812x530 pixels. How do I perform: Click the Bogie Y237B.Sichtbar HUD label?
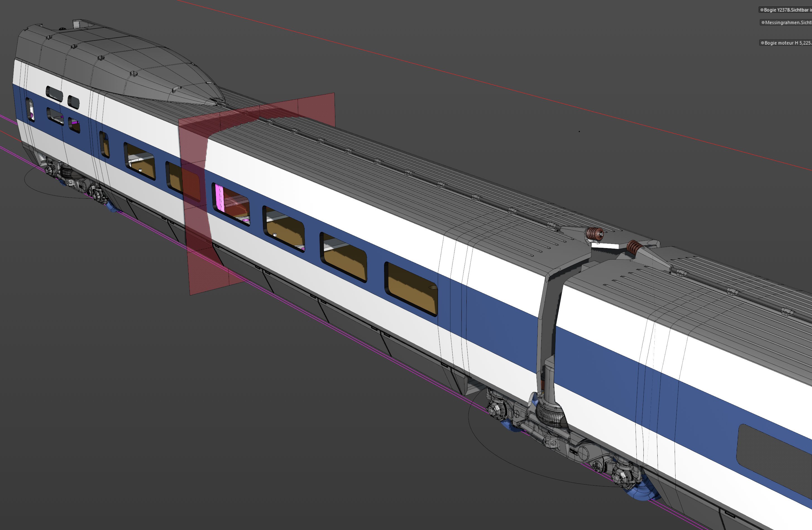point(788,10)
